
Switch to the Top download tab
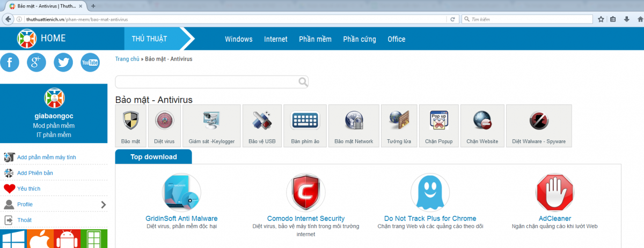[153, 157]
